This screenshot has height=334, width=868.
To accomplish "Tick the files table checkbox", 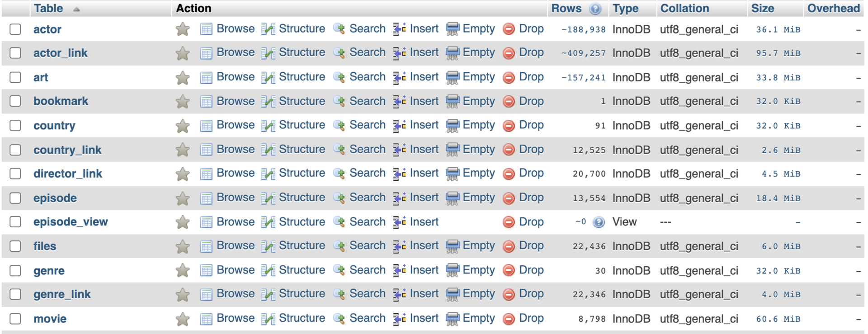I will pos(15,246).
